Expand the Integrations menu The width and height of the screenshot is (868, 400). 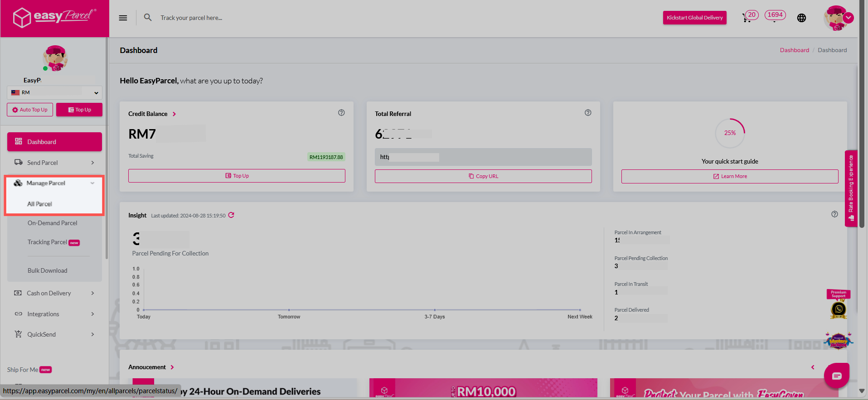[54, 314]
